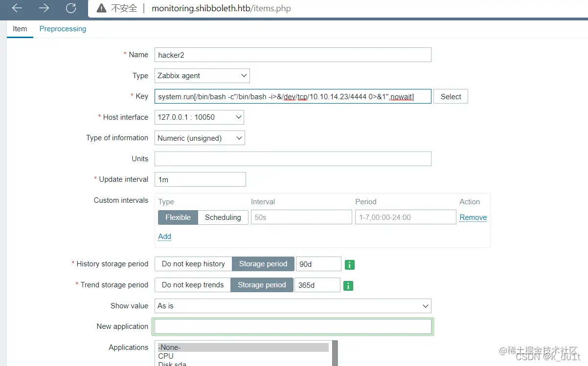Click the Name field containing hacker2
Image resolution: width=588 pixels, height=366 pixels.
pos(293,55)
